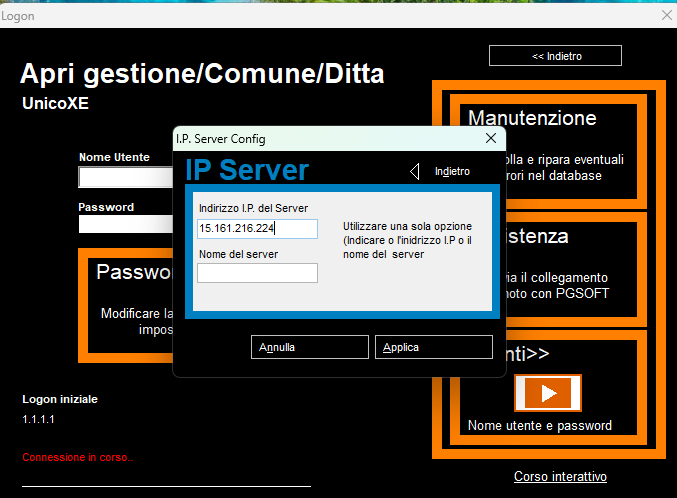Click the Nome Utente input field
This screenshot has height=498, width=677.
pos(125,178)
